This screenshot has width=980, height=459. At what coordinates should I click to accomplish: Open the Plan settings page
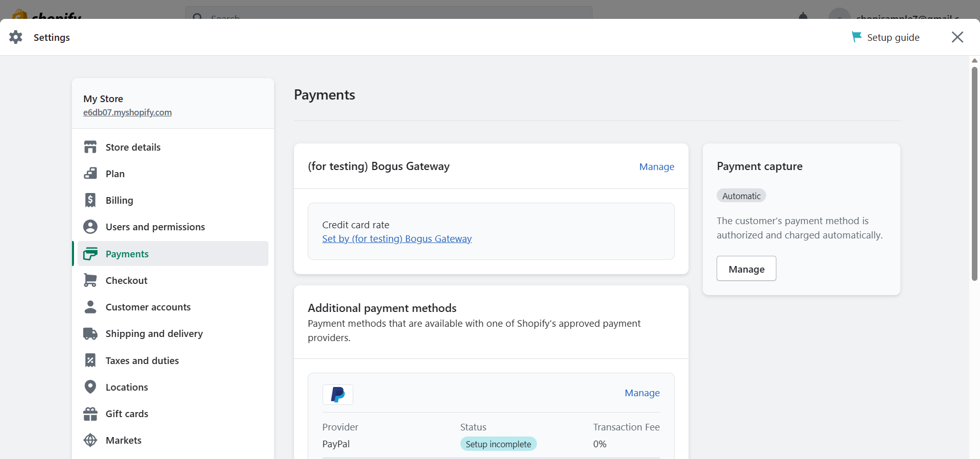pos(173,174)
